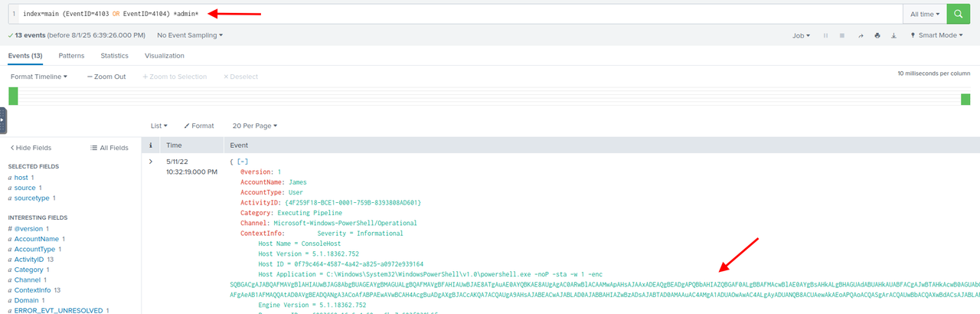Image resolution: width=980 pixels, height=314 pixels.
Task: Select the last green timeline bar
Action: (965, 100)
